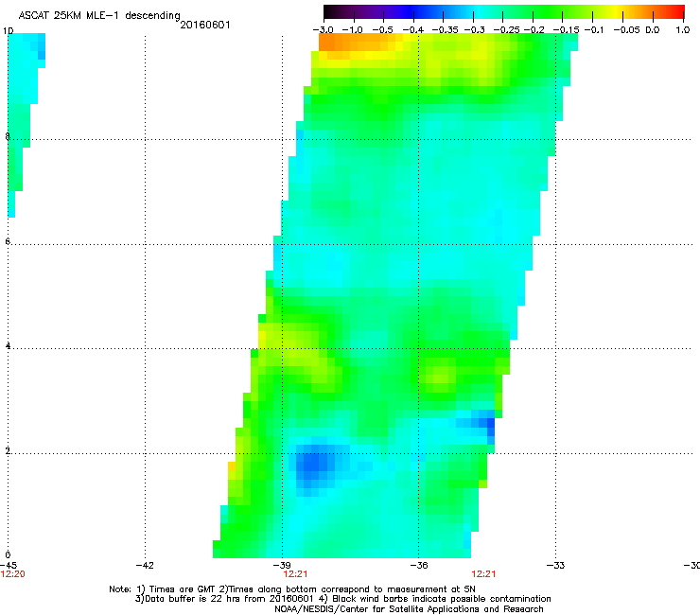This screenshot has height=615, width=700.
Task: Click the longitude label "-45"
Action: tap(9, 565)
